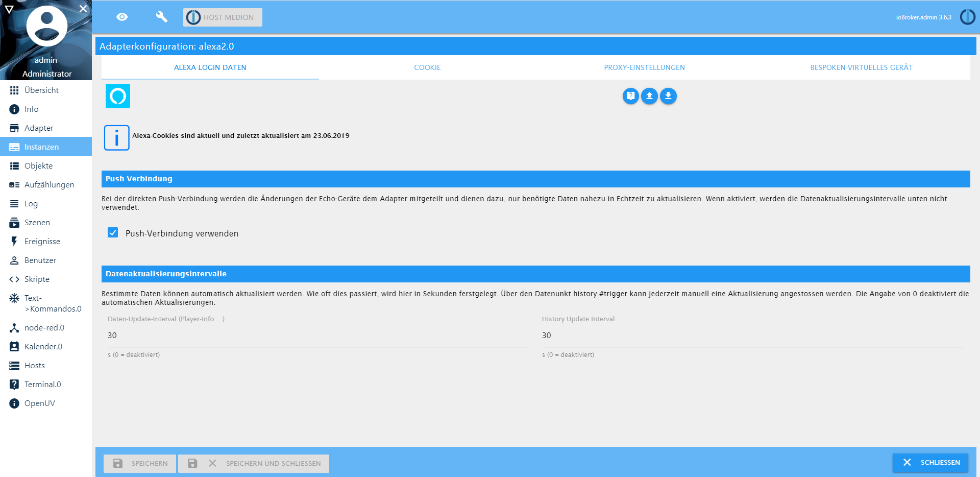Click the ioBroker.admin 3.6.3 version text
Viewport: 980px width, 477px height.
(x=924, y=17)
